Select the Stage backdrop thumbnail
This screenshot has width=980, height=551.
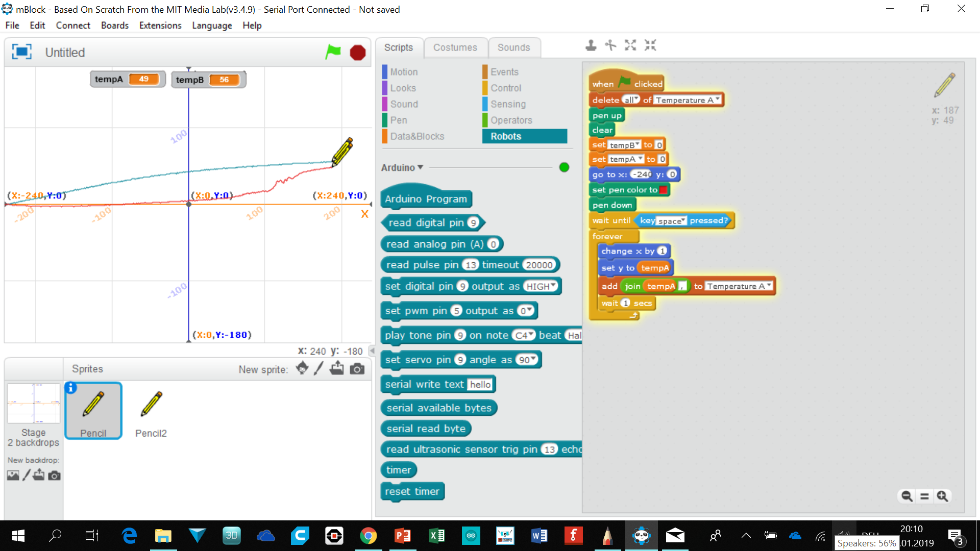coord(34,404)
